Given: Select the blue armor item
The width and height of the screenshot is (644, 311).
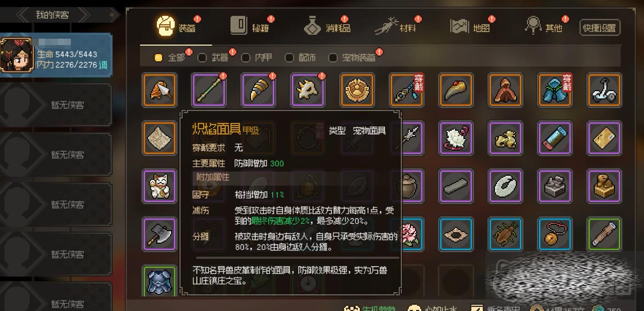Looking at the screenshot, I should tap(159, 281).
